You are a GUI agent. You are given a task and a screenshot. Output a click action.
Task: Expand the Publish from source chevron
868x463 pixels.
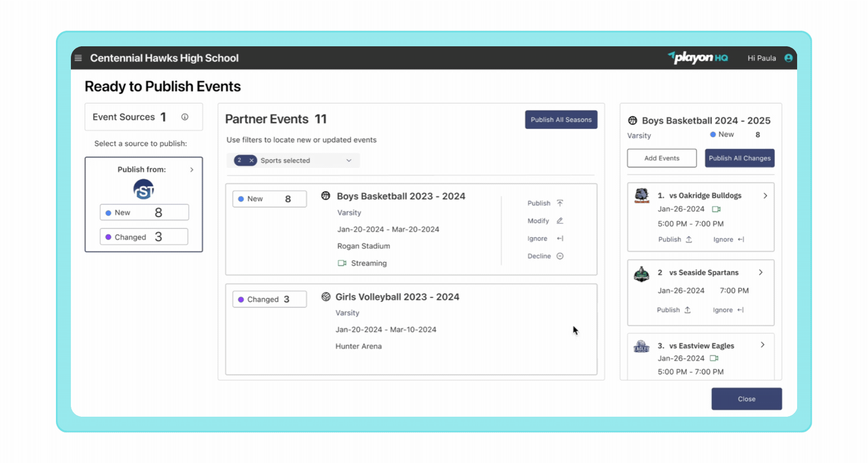(x=192, y=170)
